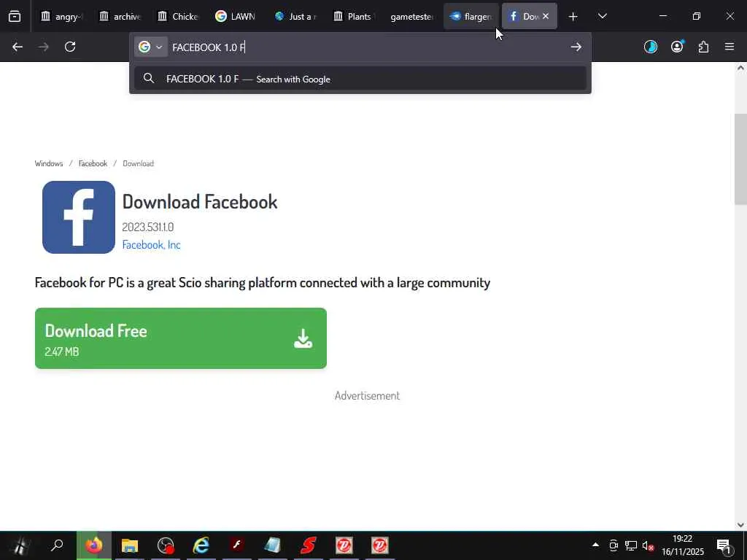Open the extensions puzzle icon
747x560 pixels.
[x=703, y=47]
